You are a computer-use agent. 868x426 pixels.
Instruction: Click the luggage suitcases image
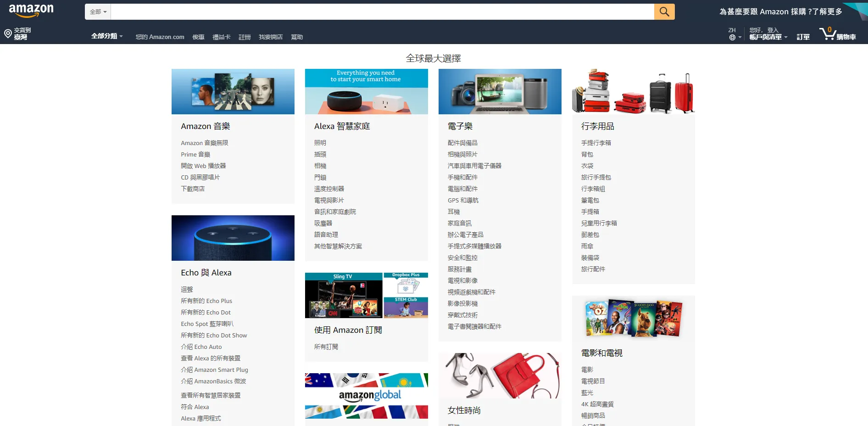point(634,91)
